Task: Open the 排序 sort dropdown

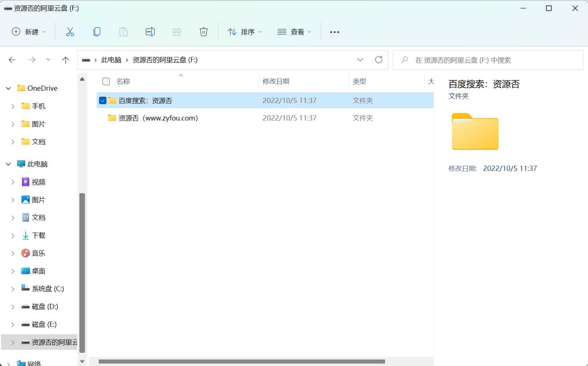Action: tap(244, 32)
